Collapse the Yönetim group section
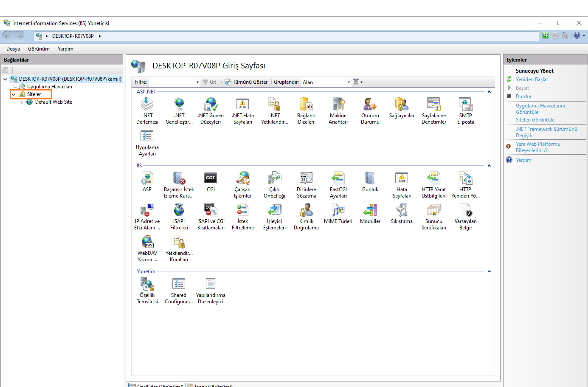588x387 pixels. [x=489, y=271]
